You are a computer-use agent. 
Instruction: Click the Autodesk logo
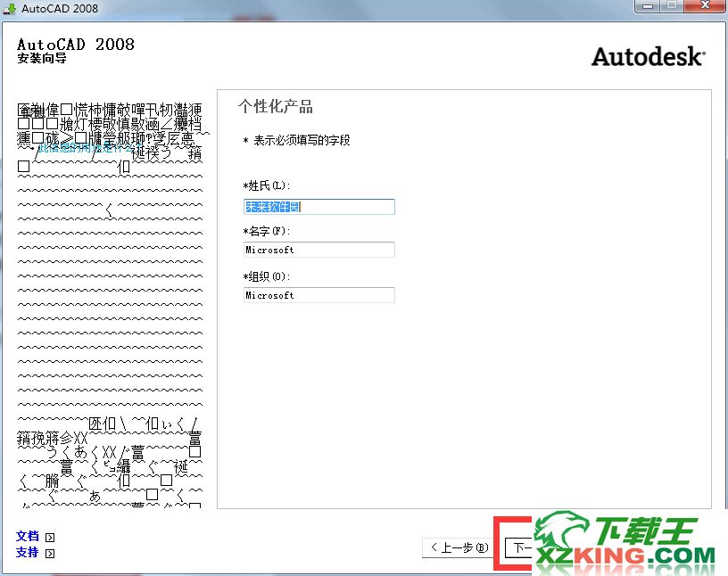[649, 57]
